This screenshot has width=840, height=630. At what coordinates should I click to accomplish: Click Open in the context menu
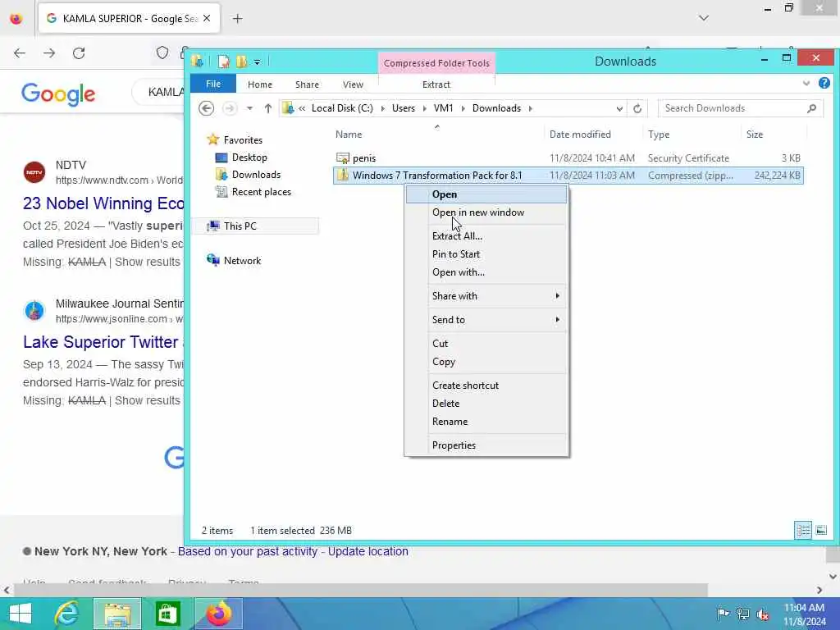coord(486,194)
